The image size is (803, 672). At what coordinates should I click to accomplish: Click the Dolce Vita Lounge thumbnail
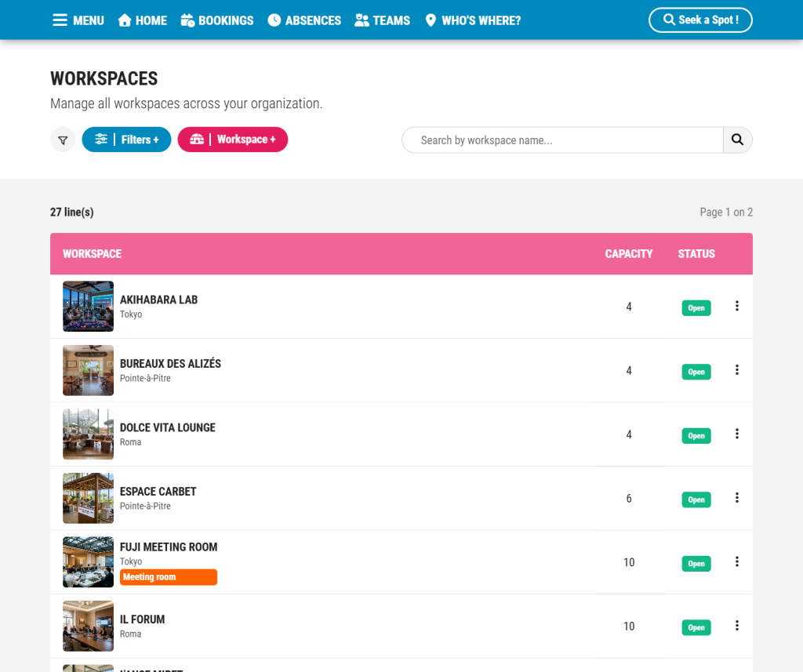click(x=88, y=434)
